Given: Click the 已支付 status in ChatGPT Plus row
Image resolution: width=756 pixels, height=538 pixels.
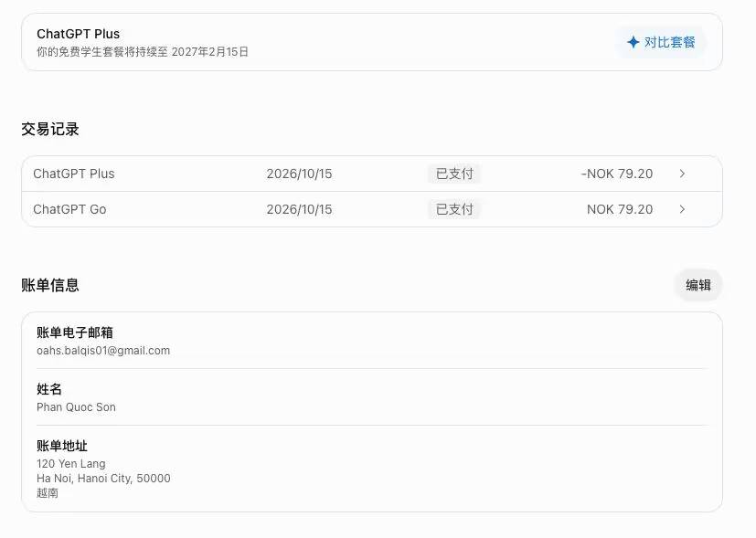Looking at the screenshot, I should (454, 174).
